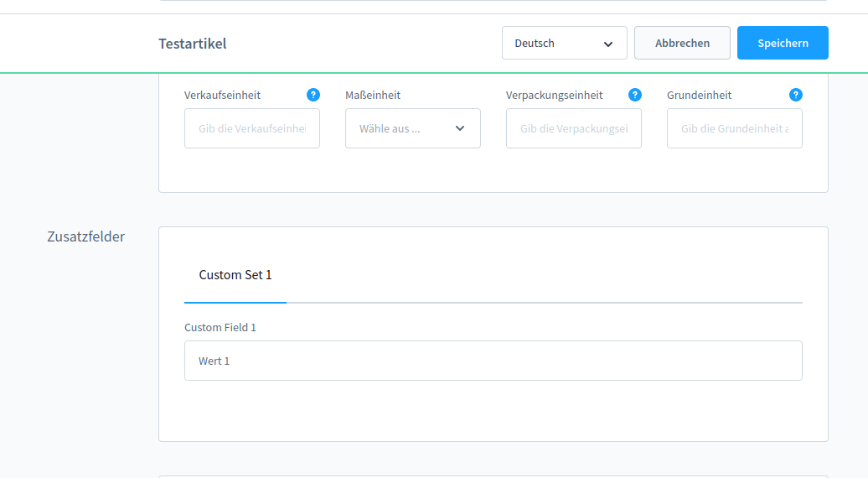This screenshot has width=868, height=478.
Task: Open help tooltip for Verkaufseinheit
Action: pos(313,95)
